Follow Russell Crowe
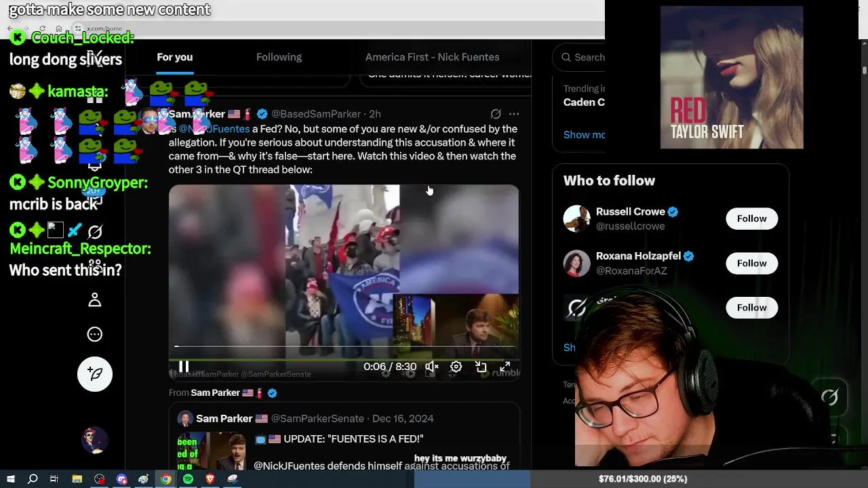This screenshot has width=868, height=488. tap(751, 218)
